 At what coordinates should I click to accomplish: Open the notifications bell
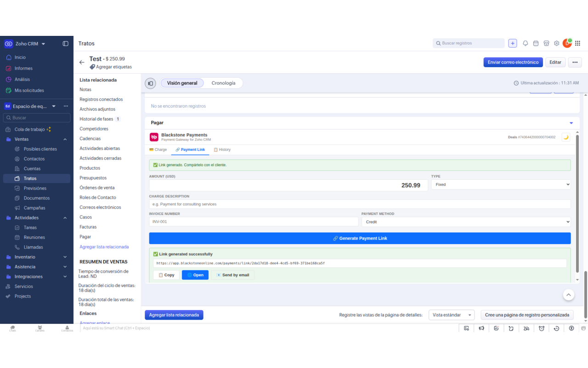click(526, 43)
